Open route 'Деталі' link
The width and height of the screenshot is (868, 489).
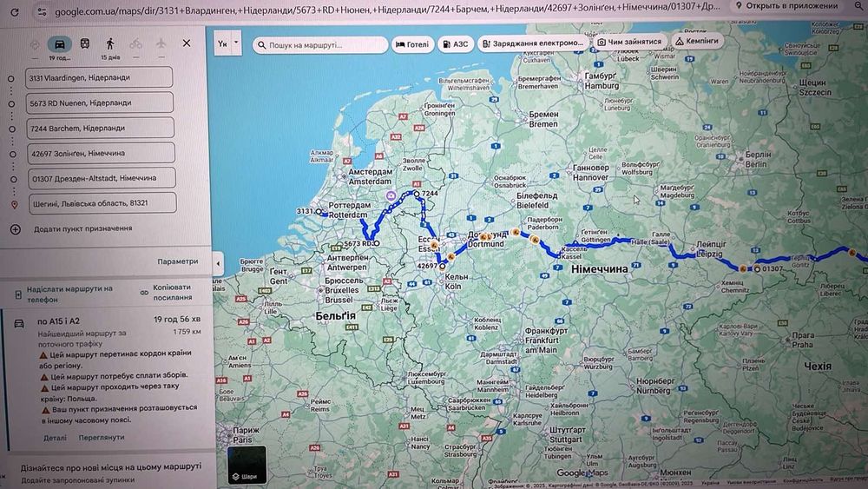click(x=55, y=438)
